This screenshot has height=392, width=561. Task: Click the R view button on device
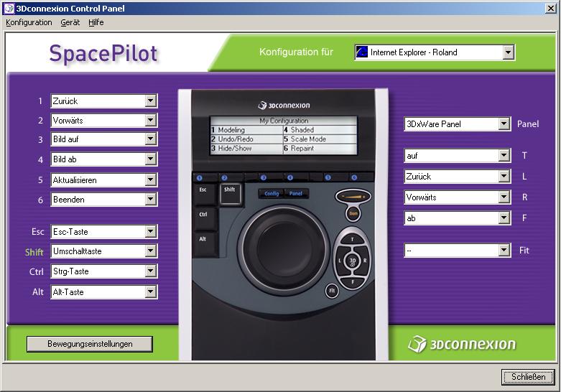pyautogui.click(x=365, y=261)
